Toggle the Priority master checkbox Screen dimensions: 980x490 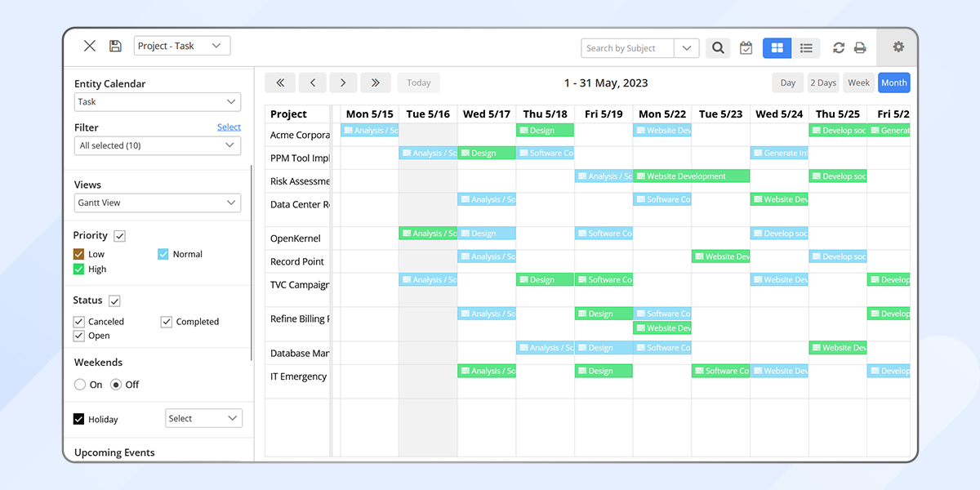coord(120,236)
